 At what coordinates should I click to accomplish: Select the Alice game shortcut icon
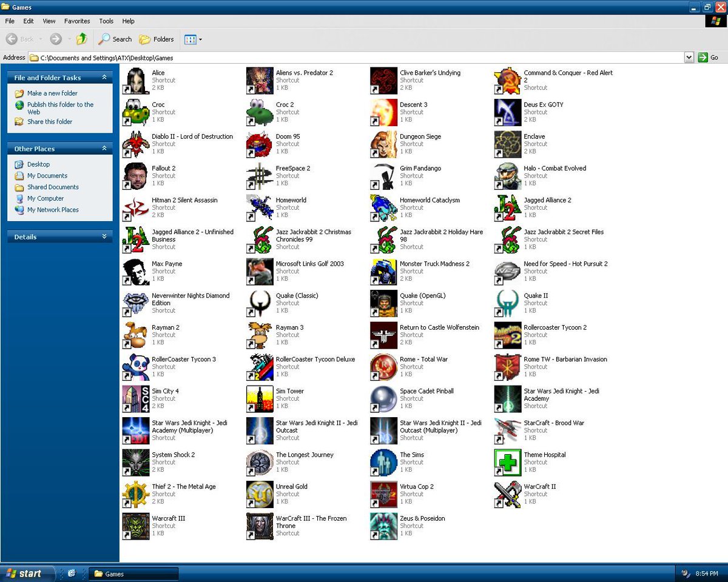click(136, 81)
